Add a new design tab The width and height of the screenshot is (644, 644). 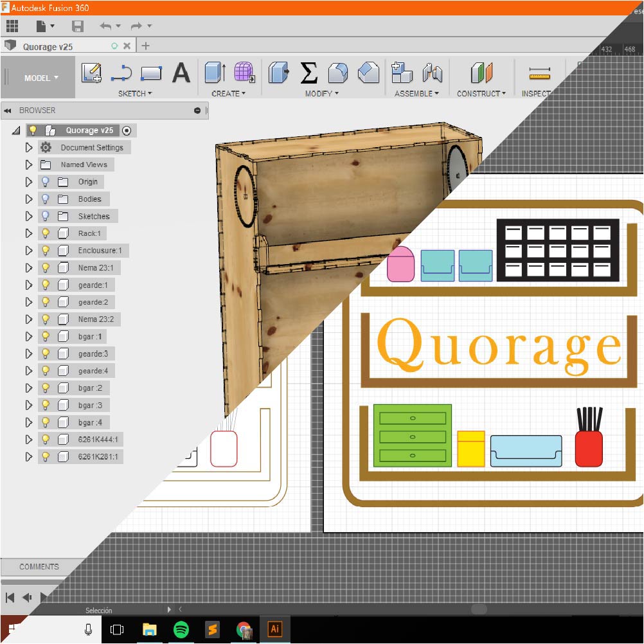point(145,46)
